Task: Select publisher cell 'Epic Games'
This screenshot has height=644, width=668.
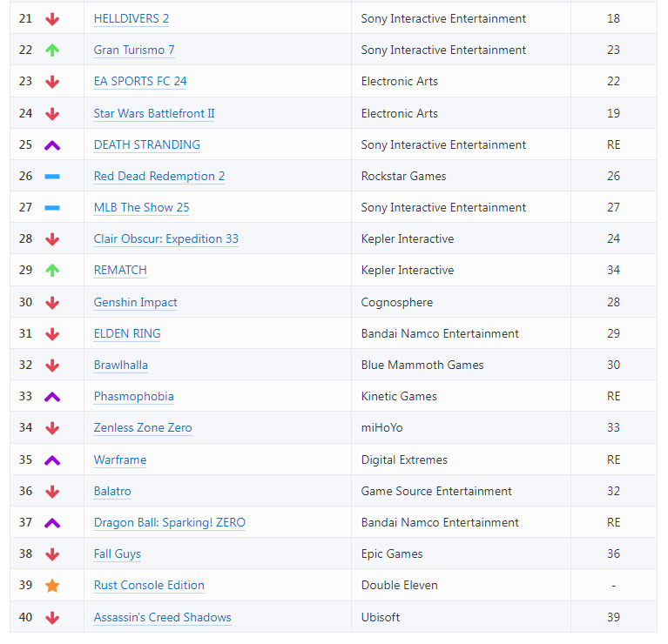Action: coord(461,553)
